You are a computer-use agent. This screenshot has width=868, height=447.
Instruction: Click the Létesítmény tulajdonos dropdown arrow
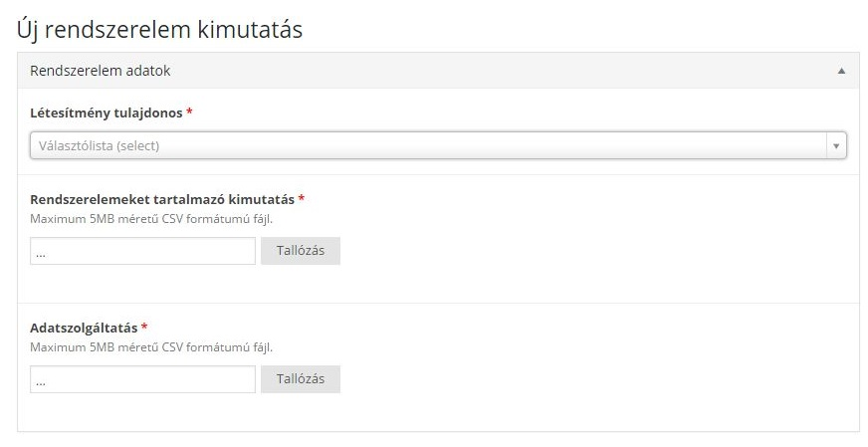point(836,145)
